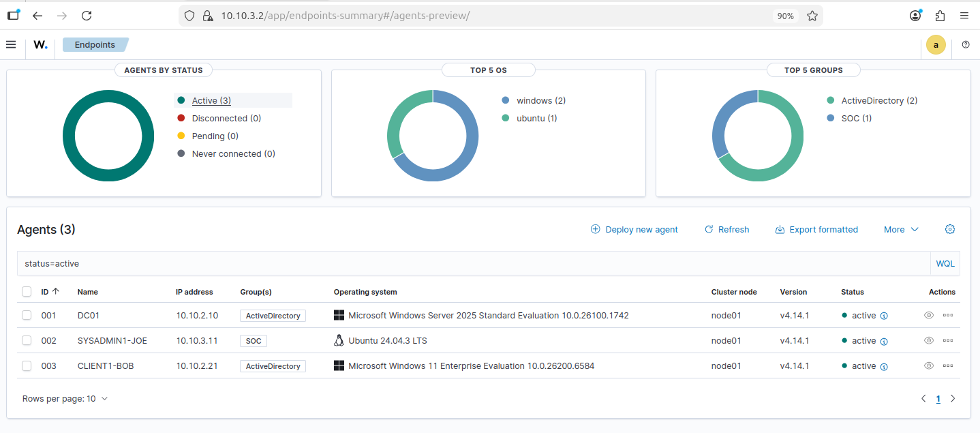Viewport: 980px width, 433px height.
Task: Click the Disconnected red legend dot
Action: click(181, 119)
